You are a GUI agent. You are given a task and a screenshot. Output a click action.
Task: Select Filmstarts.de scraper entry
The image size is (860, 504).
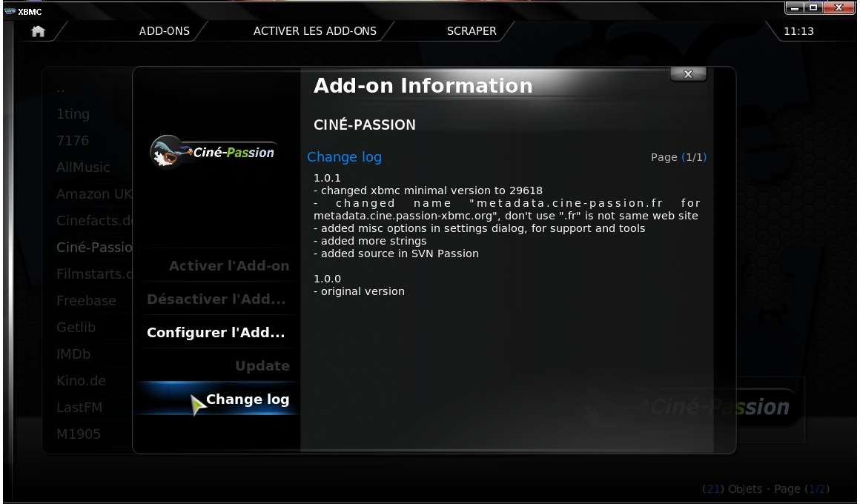94,274
